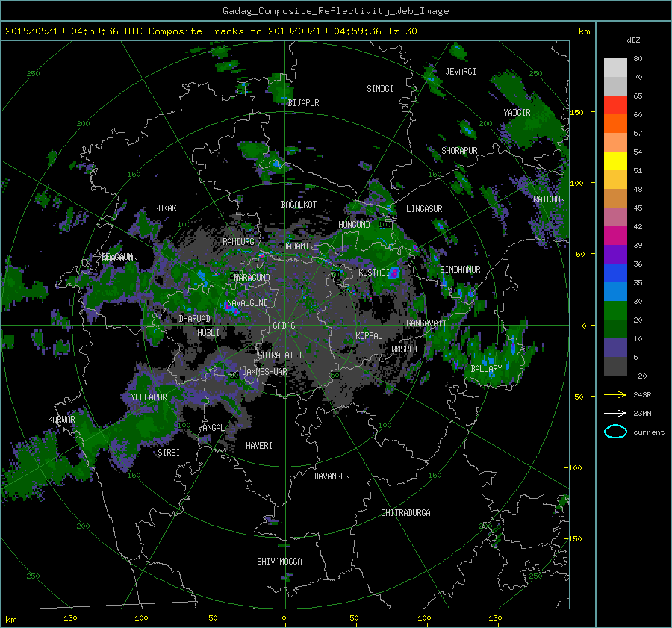The width and height of the screenshot is (672, 628).
Task: Click the NARAGUND city label
Action: (252, 278)
